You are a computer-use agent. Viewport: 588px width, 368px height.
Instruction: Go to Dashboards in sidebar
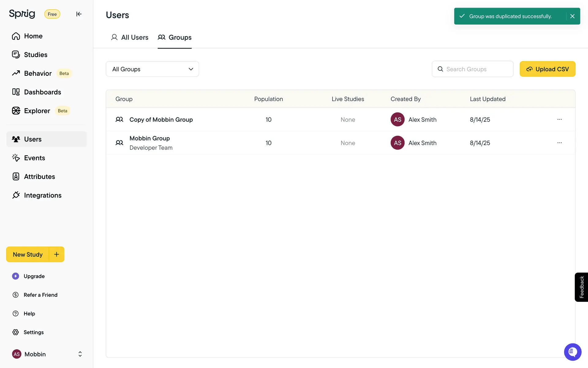(x=42, y=92)
